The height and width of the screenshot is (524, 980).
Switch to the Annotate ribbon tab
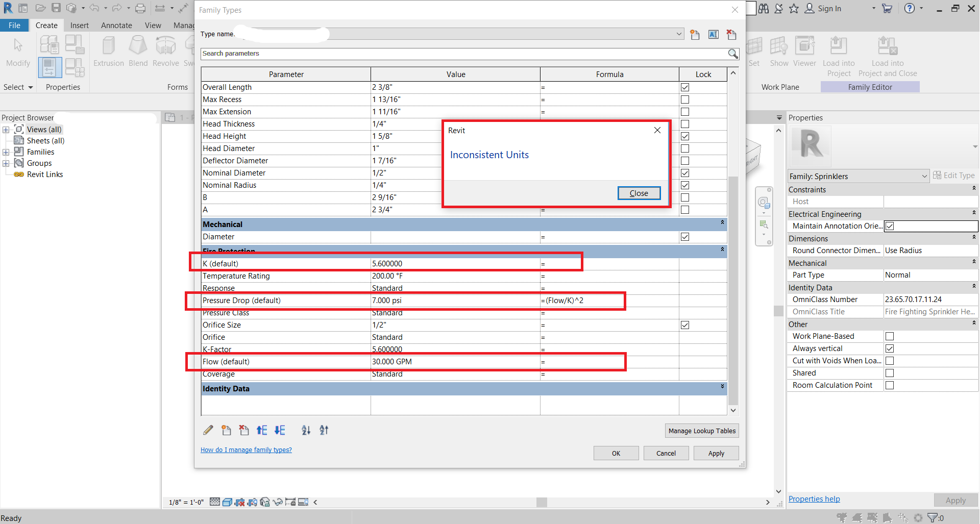pos(116,25)
